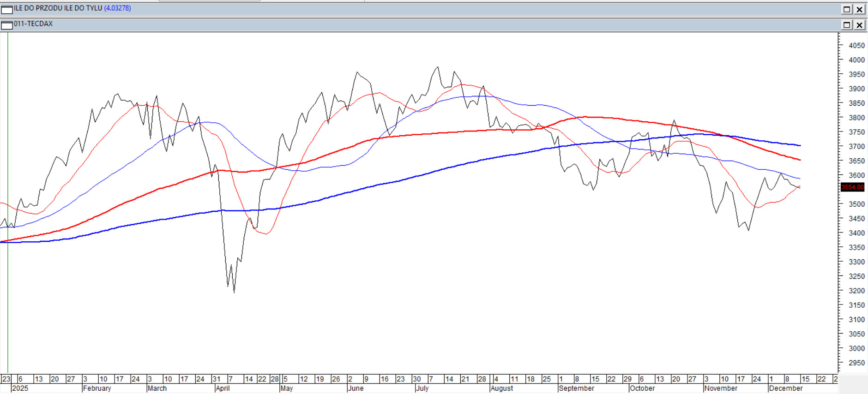Select the 011-TECDAX title bar
The height and width of the screenshot is (394, 868).
click(x=416, y=24)
